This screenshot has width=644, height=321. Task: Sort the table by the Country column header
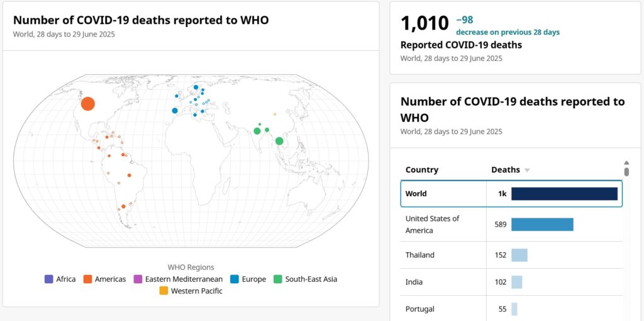point(422,170)
